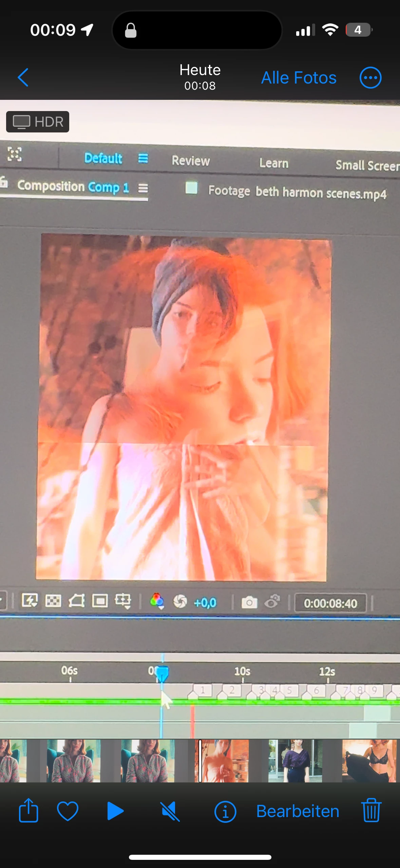Viewport: 400px width, 868px height.
Task: Open the grid and guide options dropdown
Action: (x=123, y=601)
